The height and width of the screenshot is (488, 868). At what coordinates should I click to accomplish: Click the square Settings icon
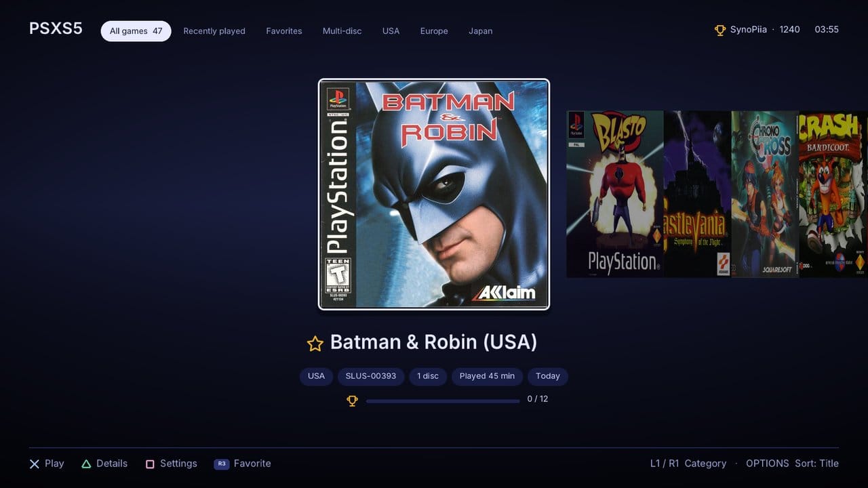[x=150, y=464]
